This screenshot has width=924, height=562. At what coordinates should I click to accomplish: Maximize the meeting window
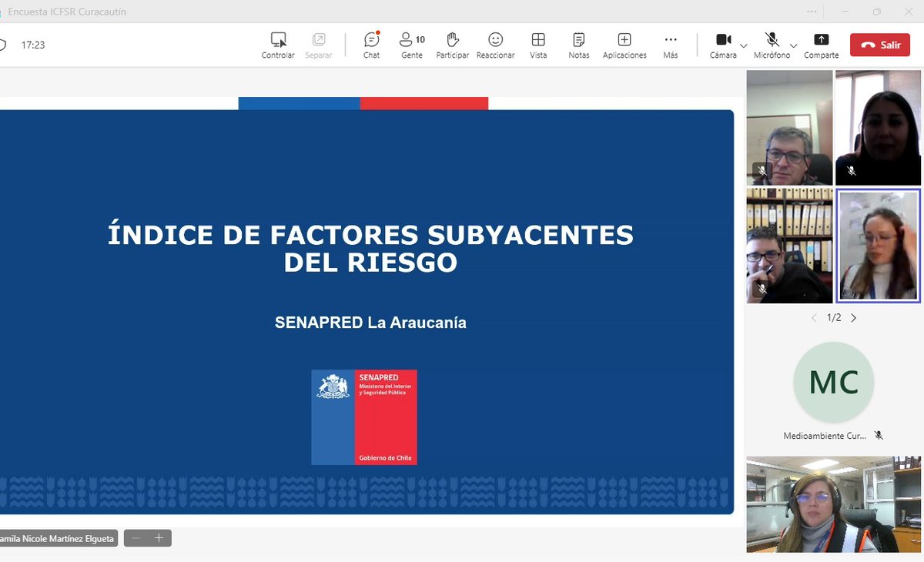click(877, 12)
